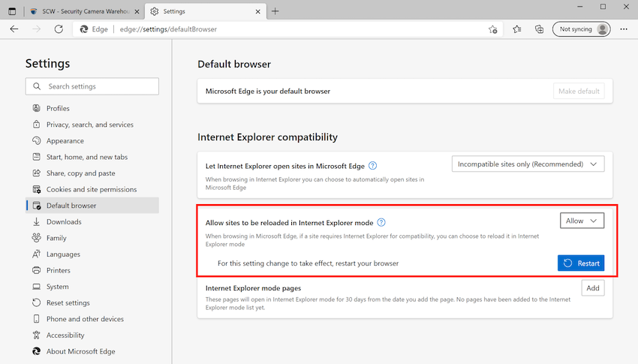
Task: Switch to SCW Security Camera Warehouse tab
Action: (x=85, y=11)
